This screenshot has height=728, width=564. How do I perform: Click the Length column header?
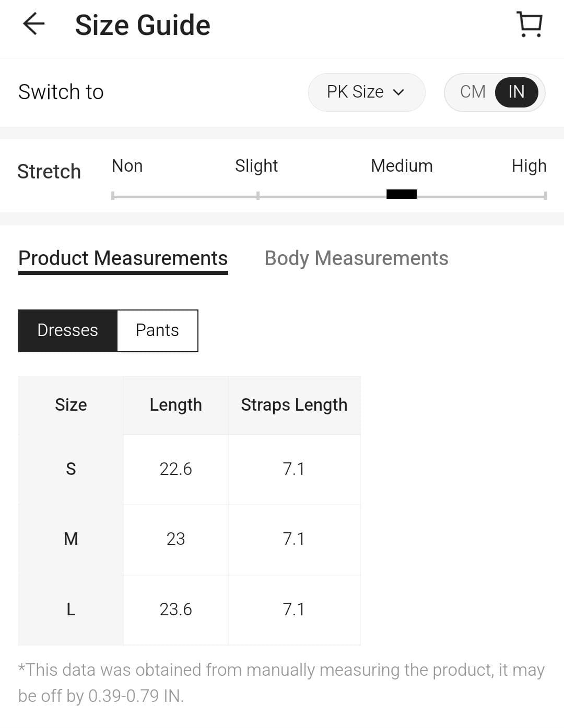175,405
